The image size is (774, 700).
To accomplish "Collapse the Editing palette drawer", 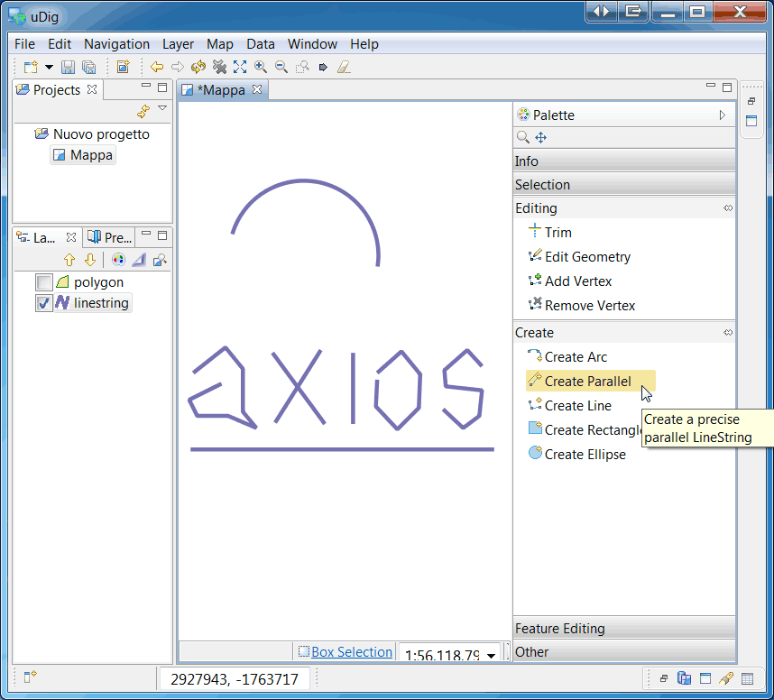I will tap(617, 208).
